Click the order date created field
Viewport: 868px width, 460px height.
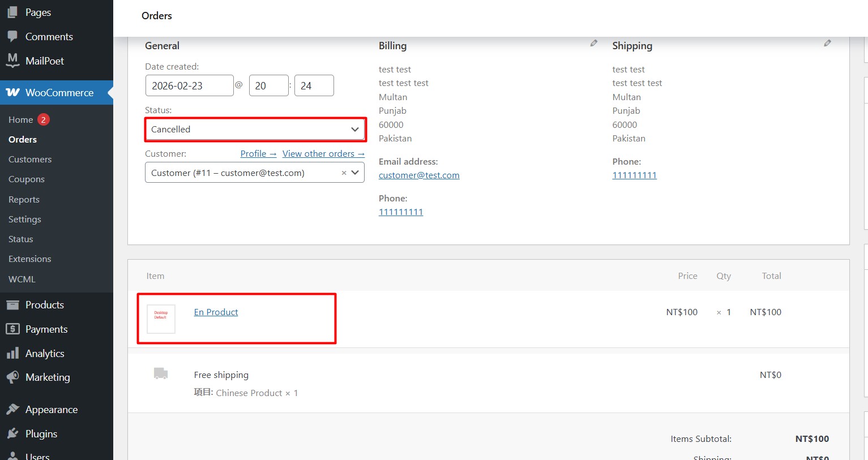(190, 85)
